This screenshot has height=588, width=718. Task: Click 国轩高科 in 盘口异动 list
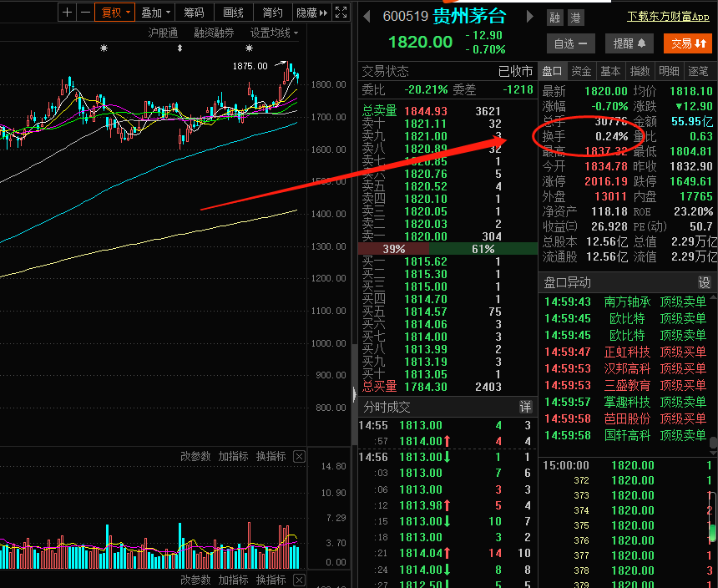pyautogui.click(x=627, y=435)
